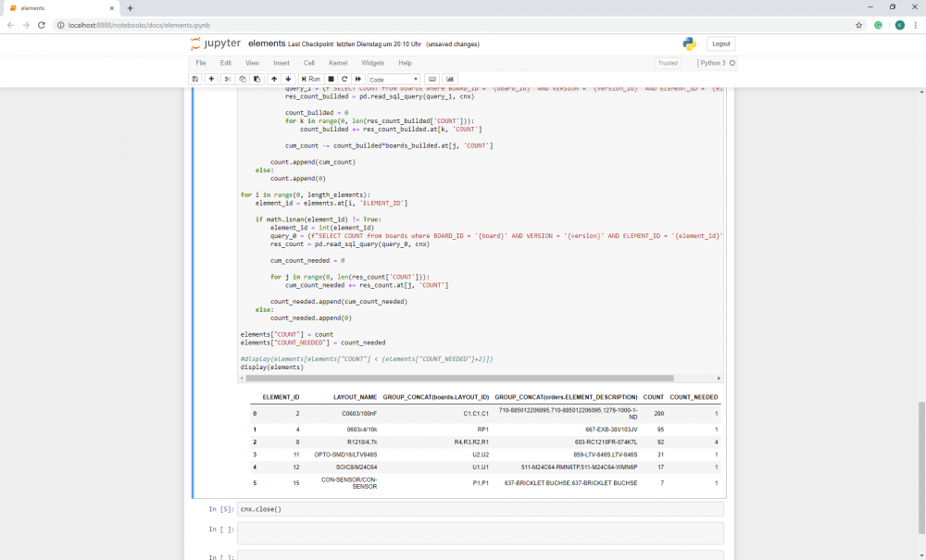Move selected cell down with arrow icon
The width and height of the screenshot is (926, 560).
tap(288, 80)
